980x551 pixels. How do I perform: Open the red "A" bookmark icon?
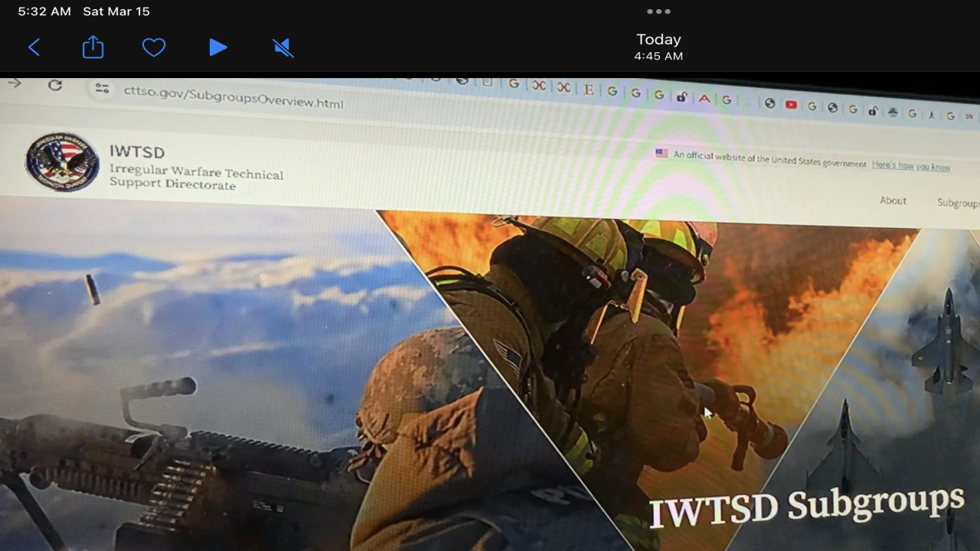pos(704,98)
